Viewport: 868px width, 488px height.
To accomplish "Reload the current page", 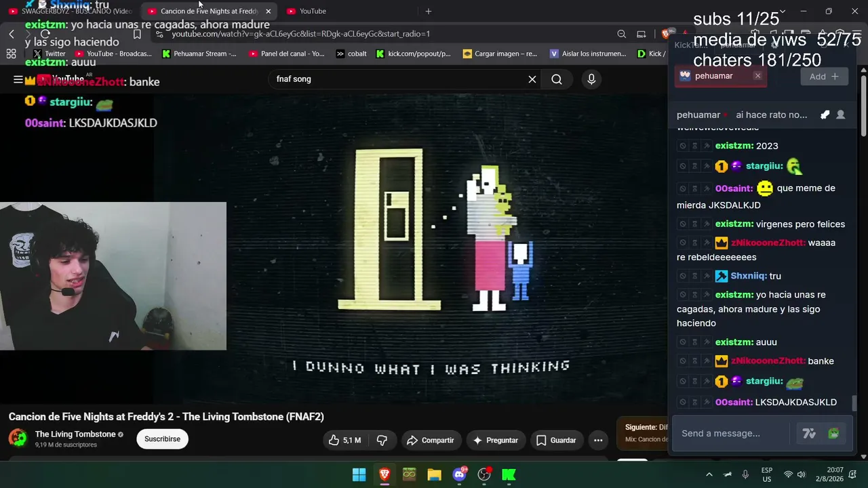I will click(45, 34).
